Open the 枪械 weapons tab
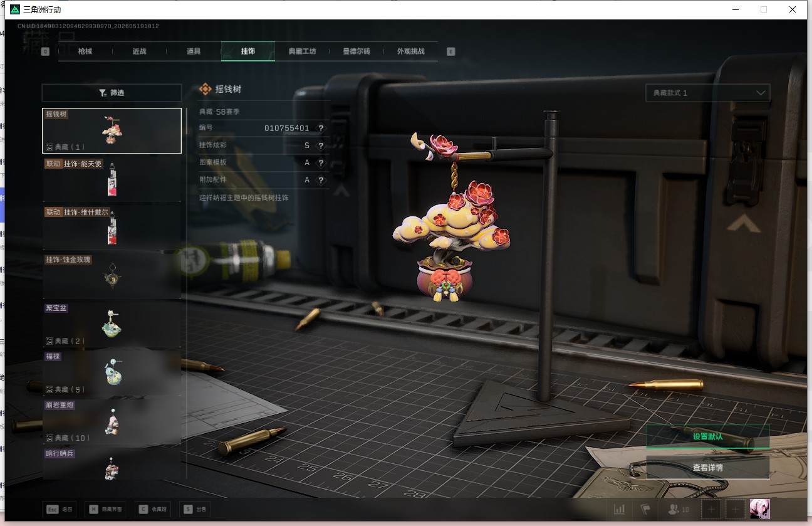The image size is (812, 526). point(85,51)
